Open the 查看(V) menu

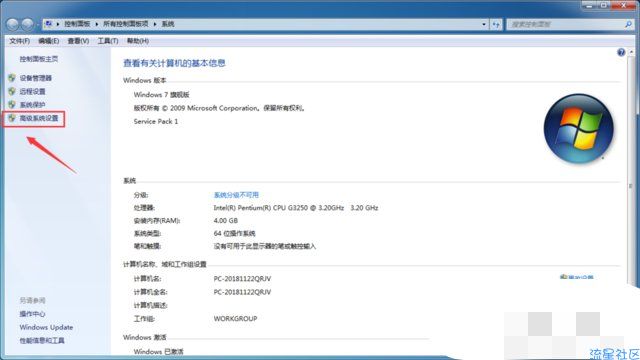78,41
